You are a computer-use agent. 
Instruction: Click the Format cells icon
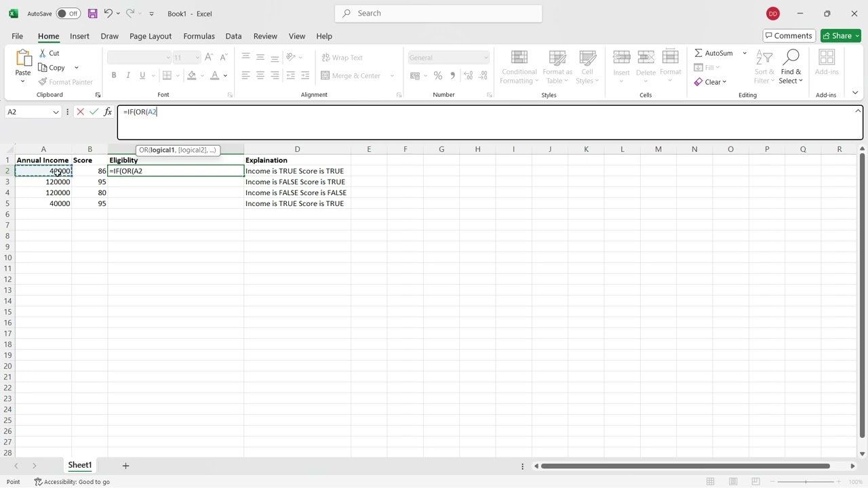670,58
